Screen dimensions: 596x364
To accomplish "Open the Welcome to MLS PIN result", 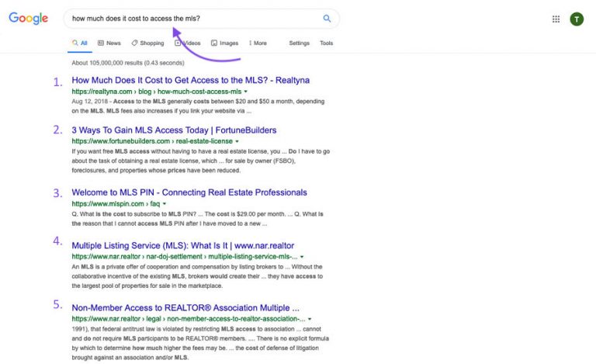I will pos(189,192).
